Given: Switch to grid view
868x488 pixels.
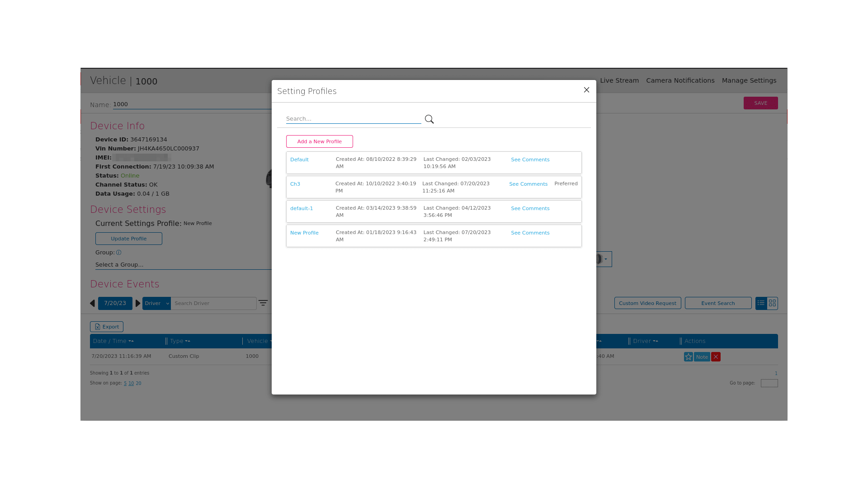Looking at the screenshot, I should point(772,303).
